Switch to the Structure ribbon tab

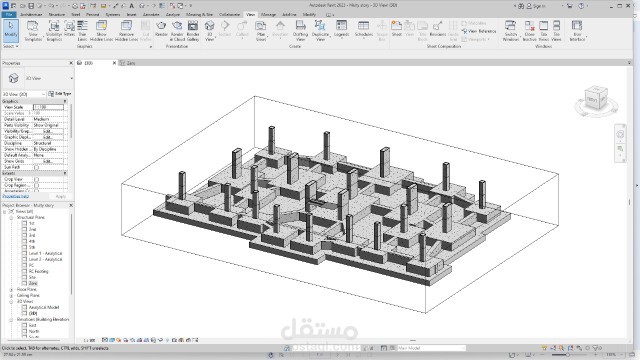click(x=57, y=14)
